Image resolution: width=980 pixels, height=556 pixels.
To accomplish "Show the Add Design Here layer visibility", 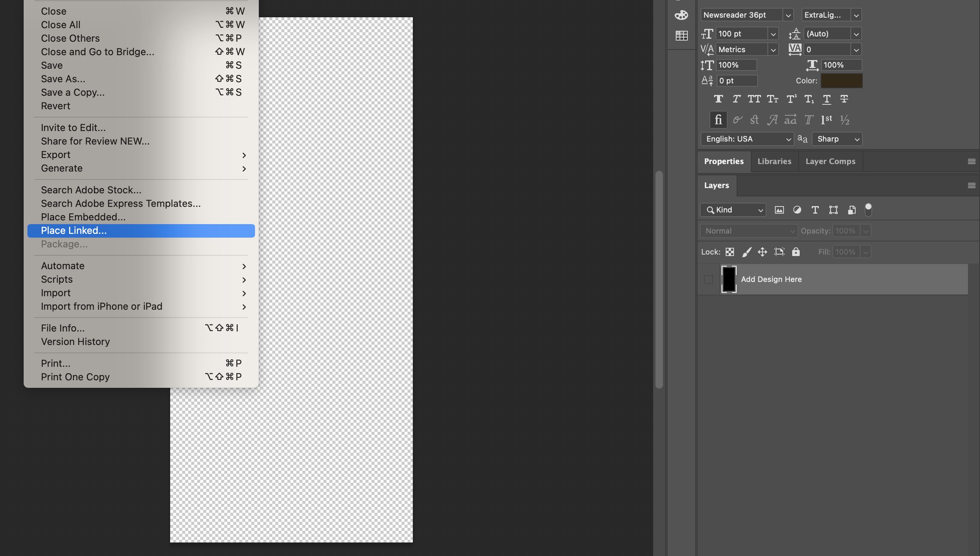I will pos(708,279).
